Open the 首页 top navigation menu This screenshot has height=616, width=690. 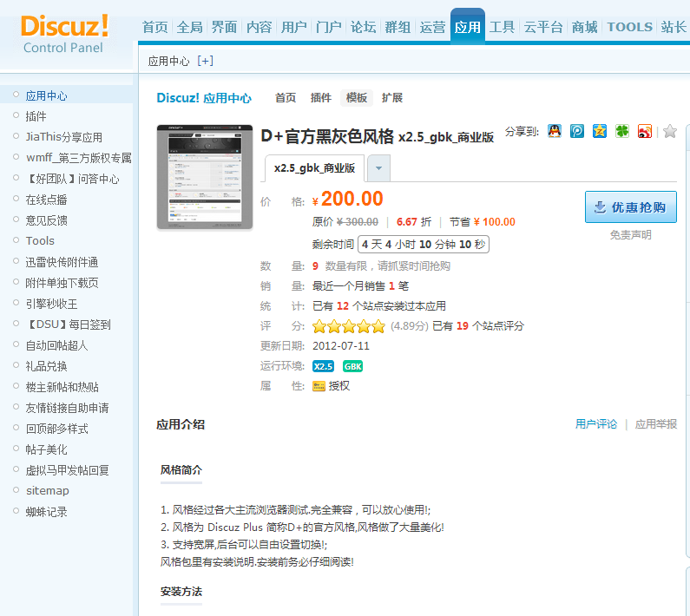pyautogui.click(x=154, y=27)
